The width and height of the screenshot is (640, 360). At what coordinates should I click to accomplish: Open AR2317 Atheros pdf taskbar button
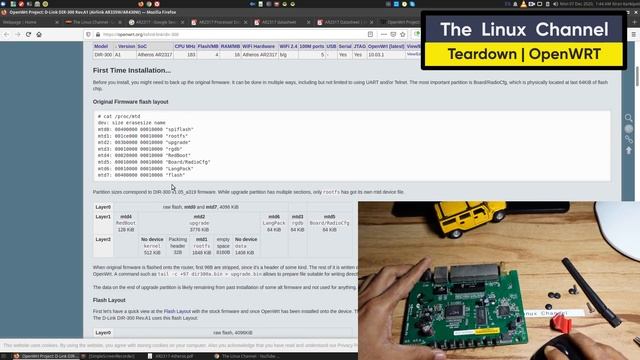pyautogui.click(x=171, y=356)
